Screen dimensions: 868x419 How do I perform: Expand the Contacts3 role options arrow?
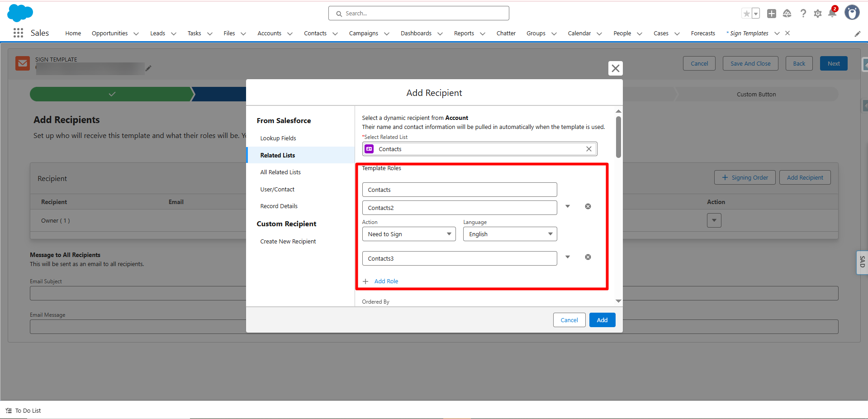[x=568, y=257]
